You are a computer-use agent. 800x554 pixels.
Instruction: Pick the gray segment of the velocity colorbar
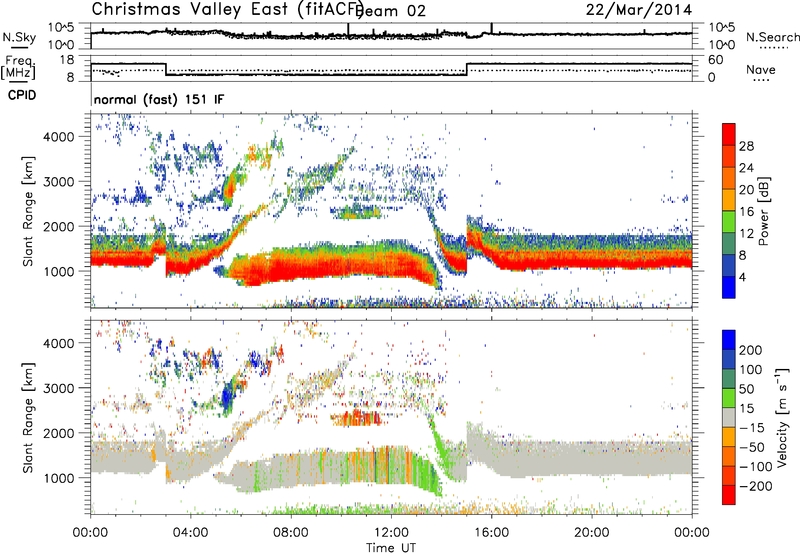[x=729, y=417]
